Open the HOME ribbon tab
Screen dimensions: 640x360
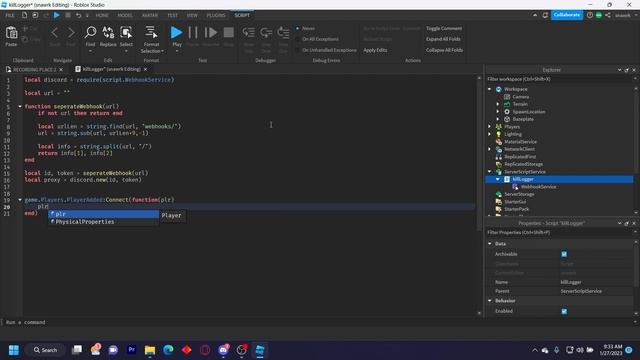click(102, 15)
